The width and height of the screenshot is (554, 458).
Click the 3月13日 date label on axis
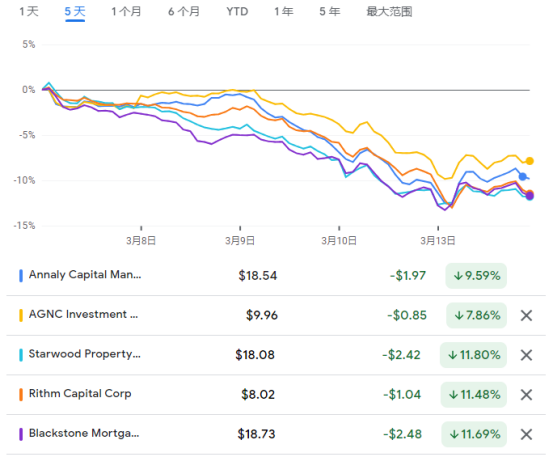[438, 241]
